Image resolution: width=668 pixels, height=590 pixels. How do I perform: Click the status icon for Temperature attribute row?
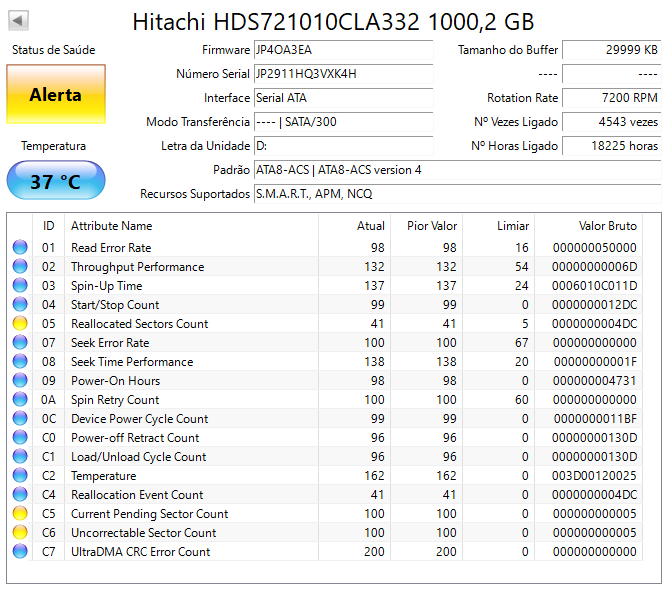[x=20, y=475]
